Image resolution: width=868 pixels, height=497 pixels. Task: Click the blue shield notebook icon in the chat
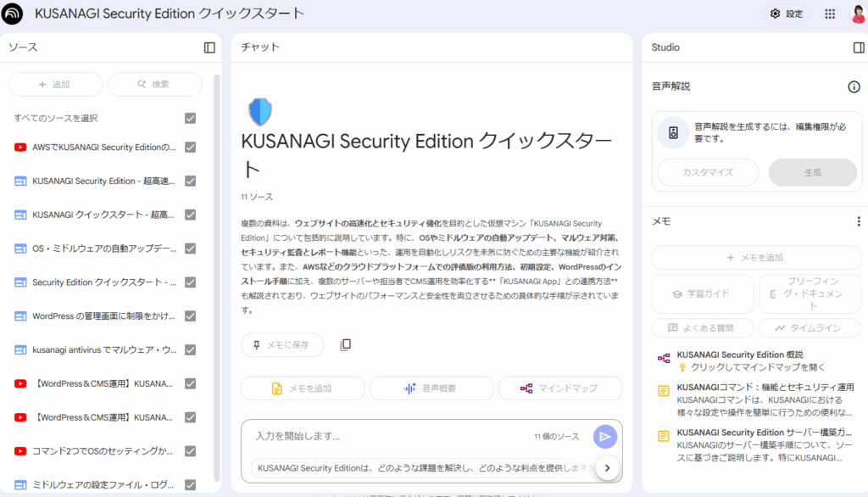pos(260,111)
